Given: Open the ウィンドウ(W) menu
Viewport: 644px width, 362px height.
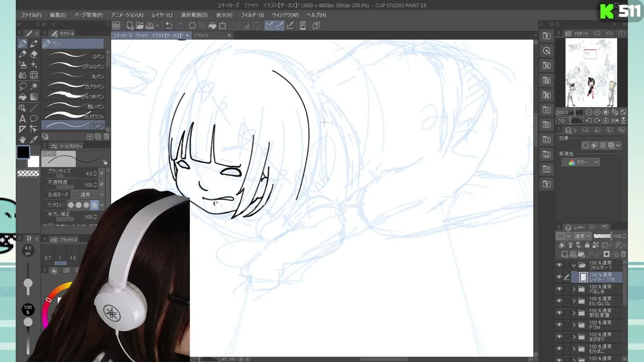Looking at the screenshot, I should coord(285,15).
